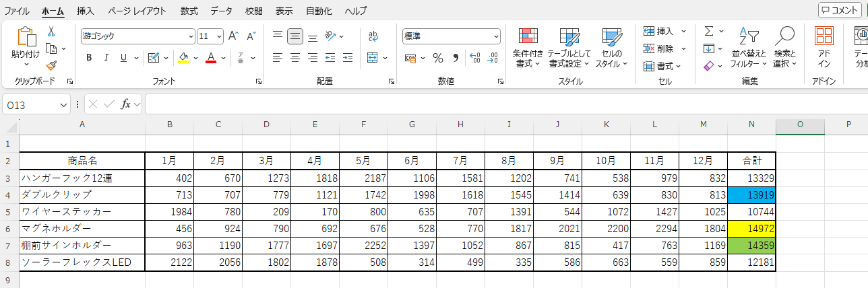The height and width of the screenshot is (288, 868).
Task: Select green-filled cell 14359
Action: click(751, 245)
